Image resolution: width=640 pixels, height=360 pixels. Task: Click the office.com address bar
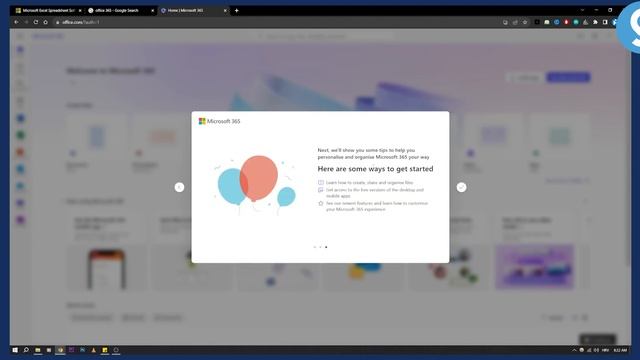click(x=278, y=22)
